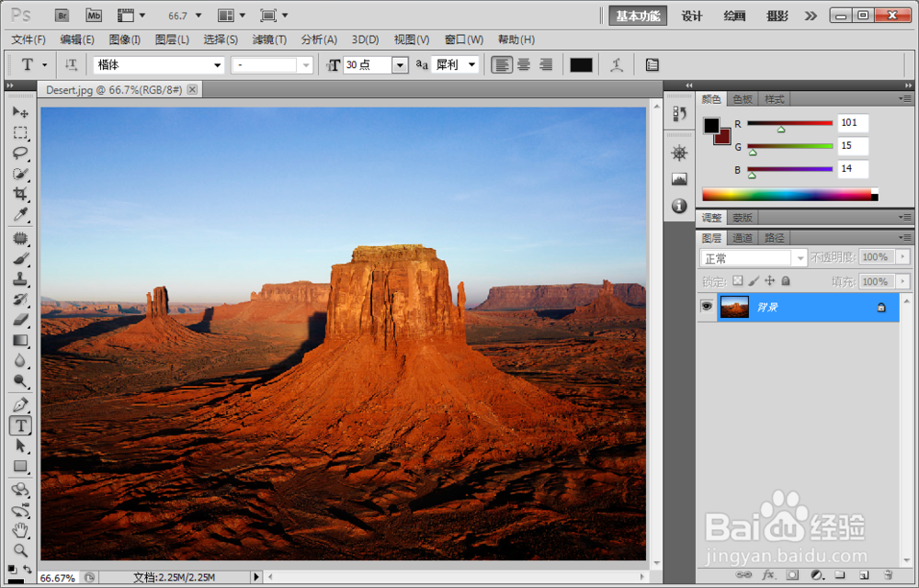The image size is (919, 588).
Task: Open the 楷体 font family dropdown
Action: (218, 64)
